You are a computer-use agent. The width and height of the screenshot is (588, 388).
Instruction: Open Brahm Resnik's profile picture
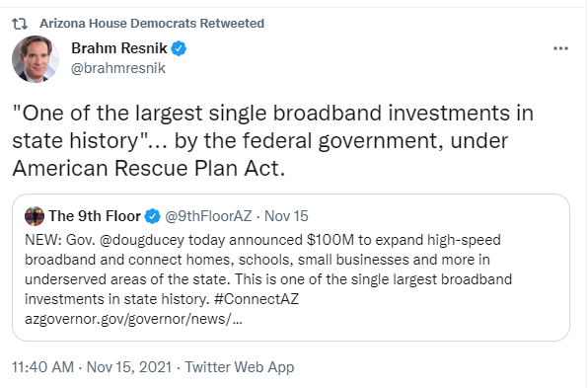(x=36, y=59)
